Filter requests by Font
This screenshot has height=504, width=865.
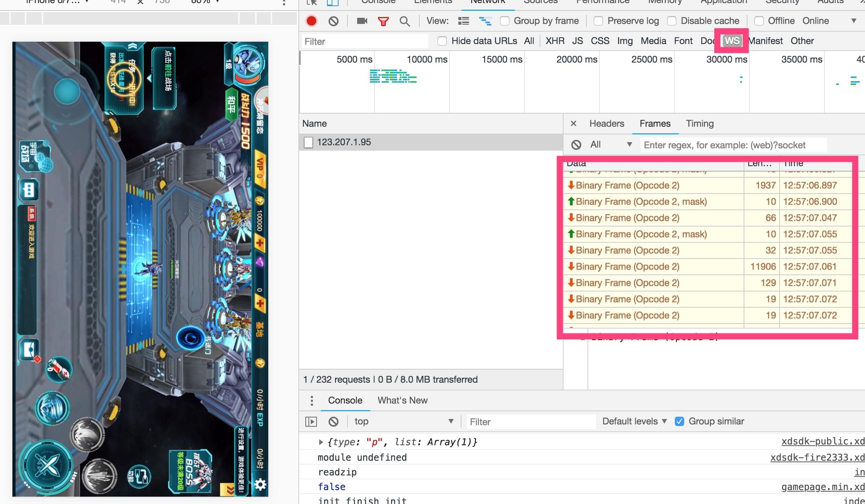(x=683, y=41)
